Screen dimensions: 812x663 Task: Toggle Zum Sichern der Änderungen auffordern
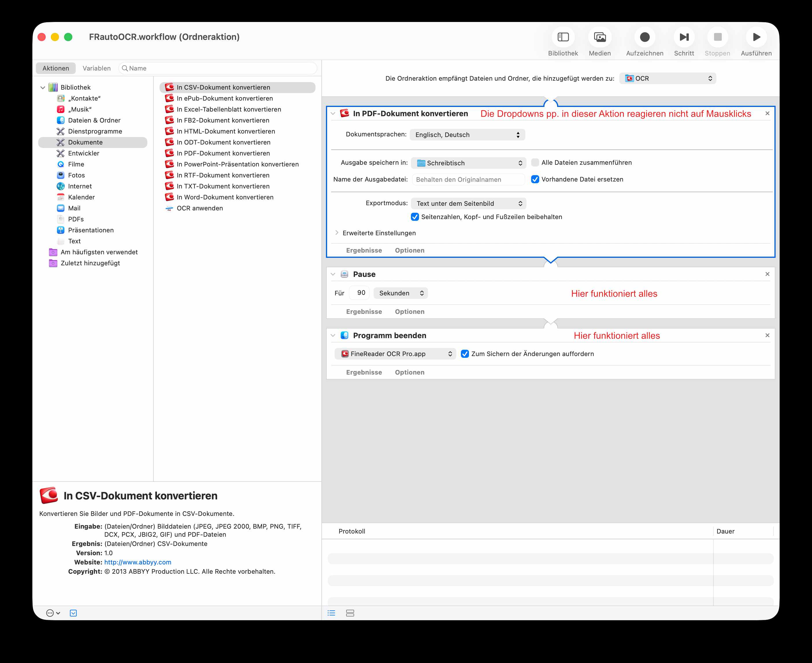[x=465, y=354]
